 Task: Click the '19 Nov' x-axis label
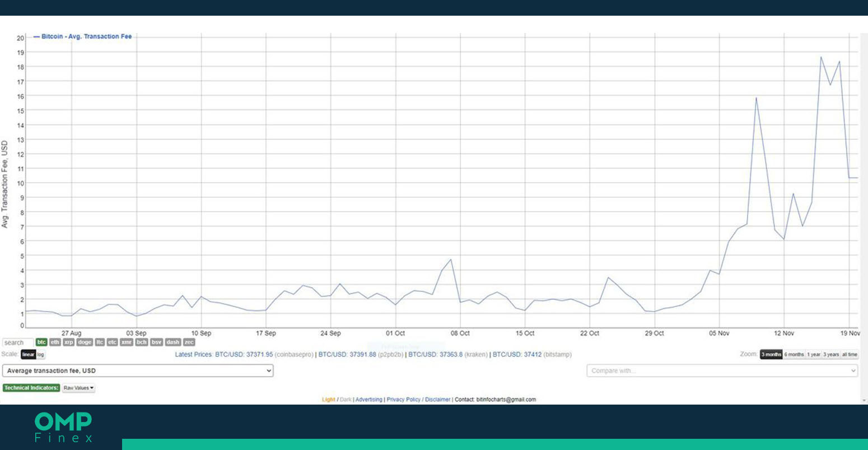coord(850,333)
